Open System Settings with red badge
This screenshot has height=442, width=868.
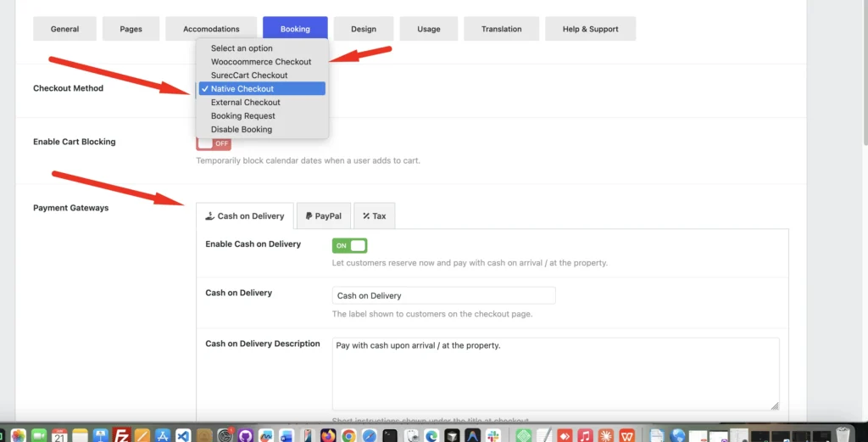pos(225,435)
